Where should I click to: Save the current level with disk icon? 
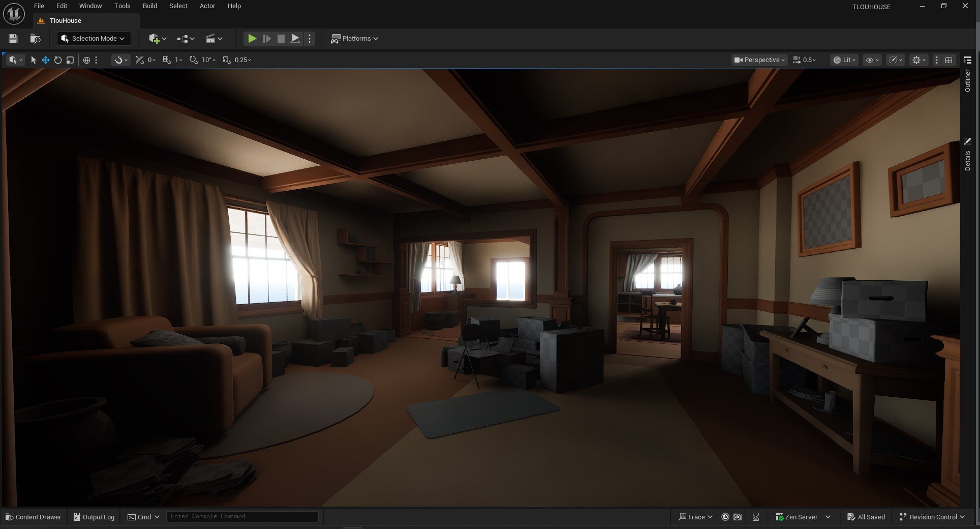click(13, 39)
